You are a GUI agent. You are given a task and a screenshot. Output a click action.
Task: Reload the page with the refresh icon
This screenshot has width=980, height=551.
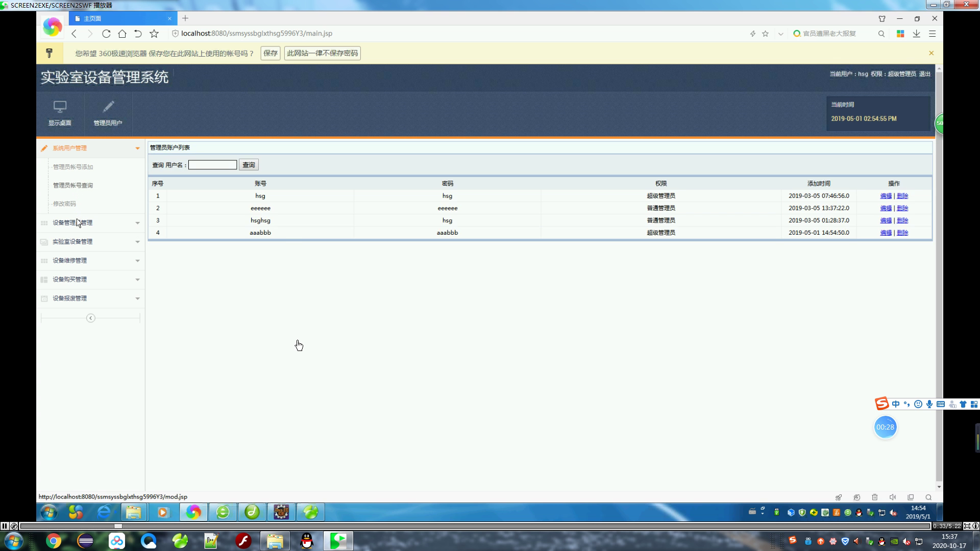tap(106, 34)
